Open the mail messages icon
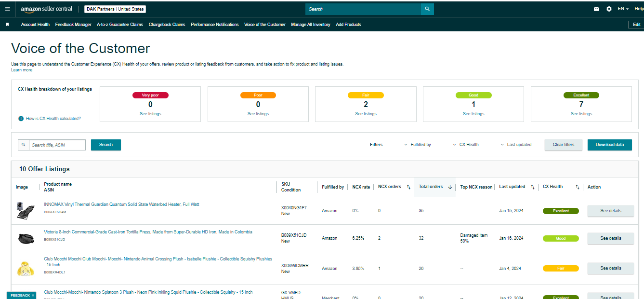This screenshot has height=299, width=644. pyautogui.click(x=597, y=9)
